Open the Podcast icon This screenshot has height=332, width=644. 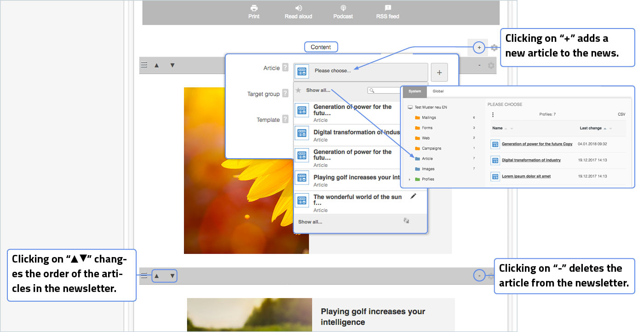[x=343, y=8]
